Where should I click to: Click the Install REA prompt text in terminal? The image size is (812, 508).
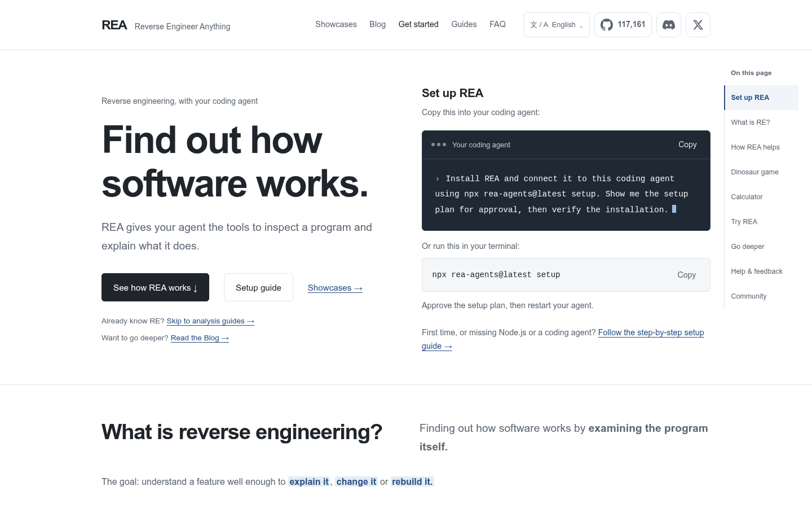(x=562, y=194)
